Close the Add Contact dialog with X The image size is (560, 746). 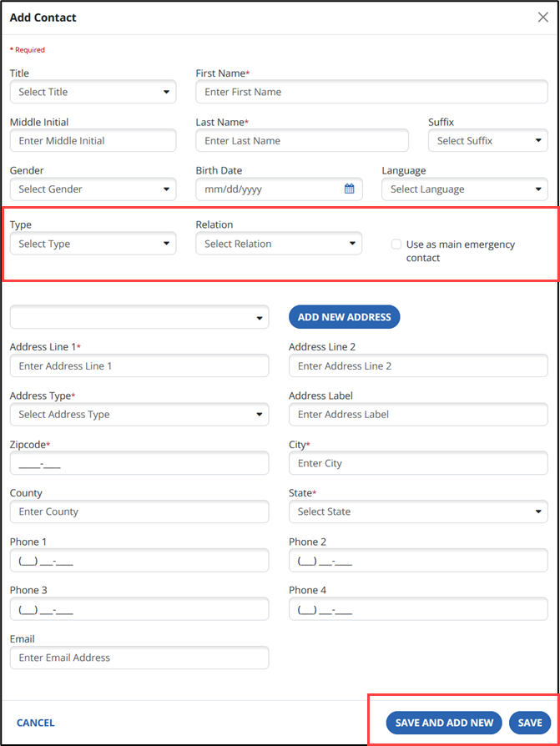(x=542, y=18)
